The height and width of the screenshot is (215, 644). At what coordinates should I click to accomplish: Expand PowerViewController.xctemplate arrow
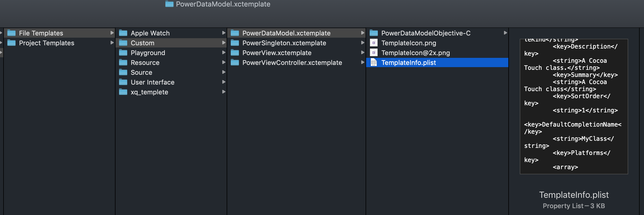pyautogui.click(x=363, y=62)
